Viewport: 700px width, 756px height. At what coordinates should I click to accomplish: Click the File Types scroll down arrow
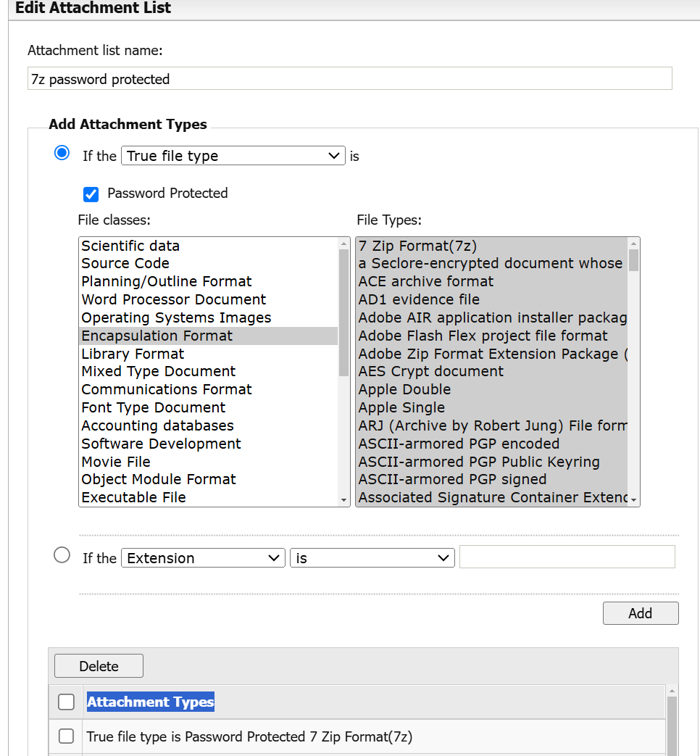[x=634, y=499]
